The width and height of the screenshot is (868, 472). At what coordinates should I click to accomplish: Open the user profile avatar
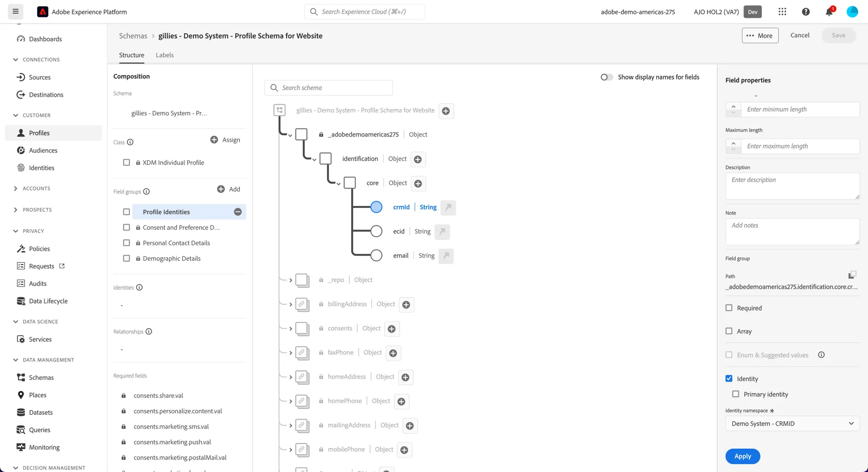coord(852,12)
